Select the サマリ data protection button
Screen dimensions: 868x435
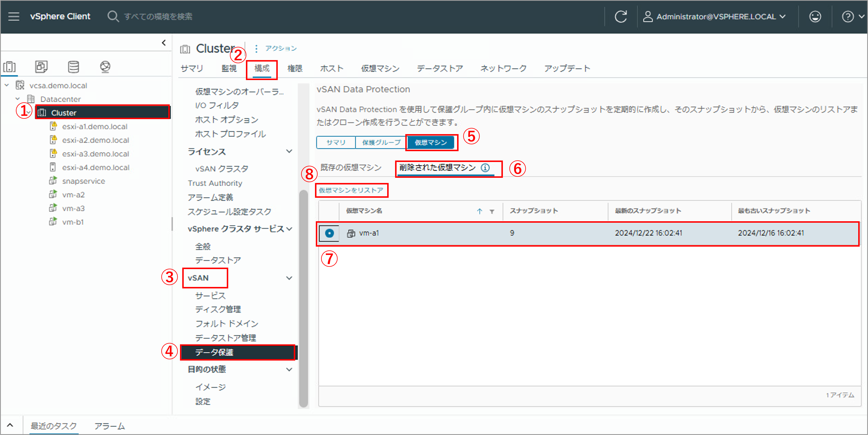[336, 142]
